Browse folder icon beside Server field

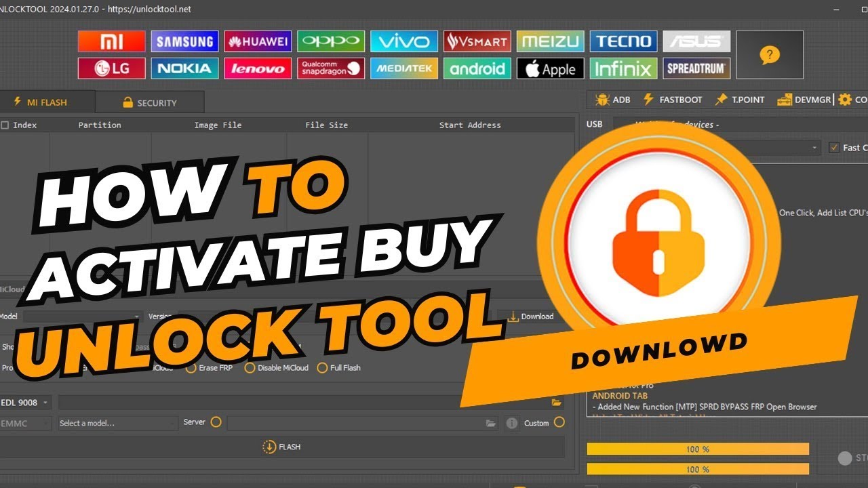tap(491, 423)
